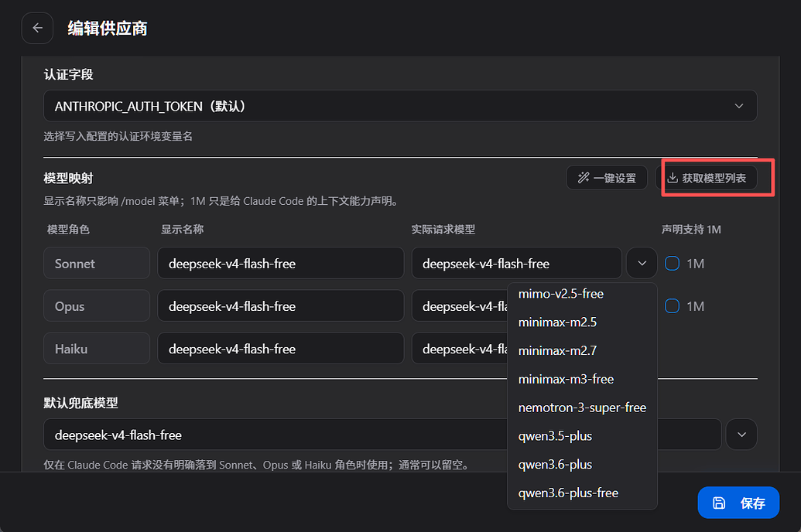This screenshot has width=801, height=532.
Task: Click the Opus role label box
Action: click(x=97, y=306)
